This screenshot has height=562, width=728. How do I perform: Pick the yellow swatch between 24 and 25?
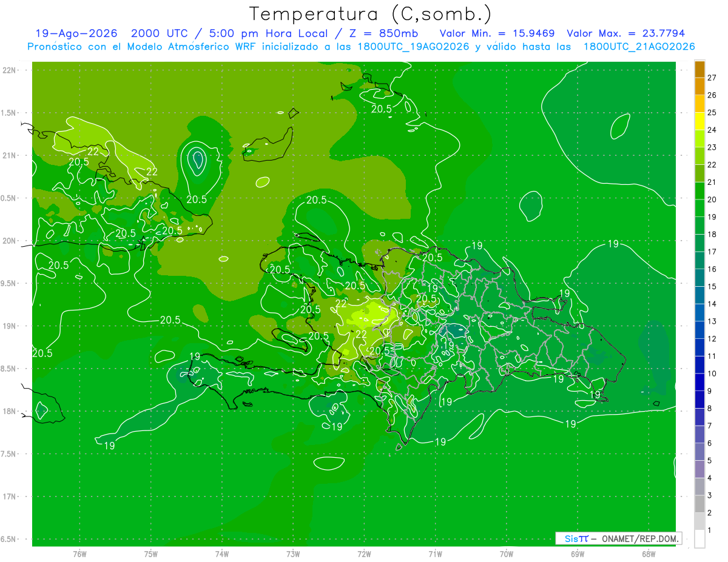[699, 121]
